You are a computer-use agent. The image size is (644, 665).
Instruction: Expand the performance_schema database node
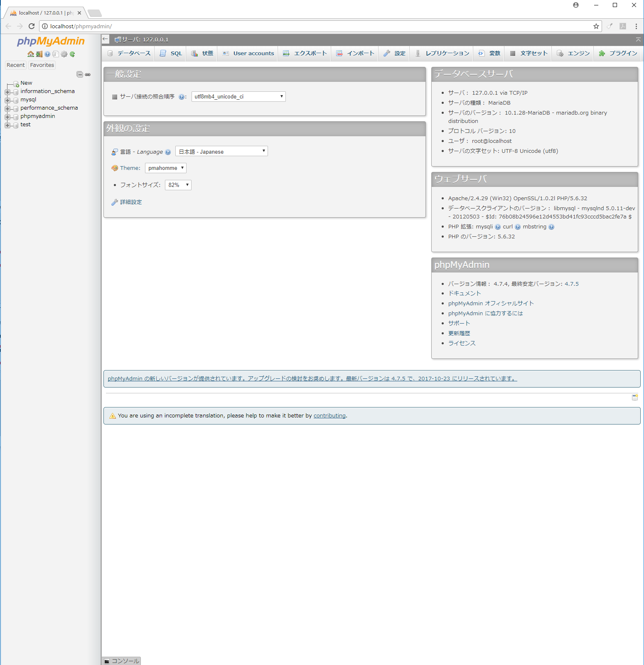7,108
